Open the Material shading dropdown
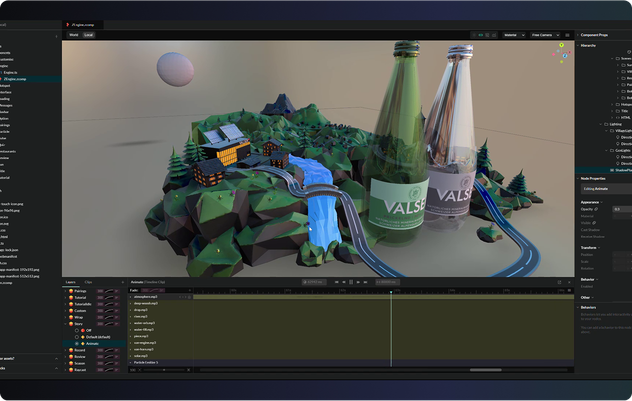Screen dimensions: 632x401 click(x=513, y=35)
